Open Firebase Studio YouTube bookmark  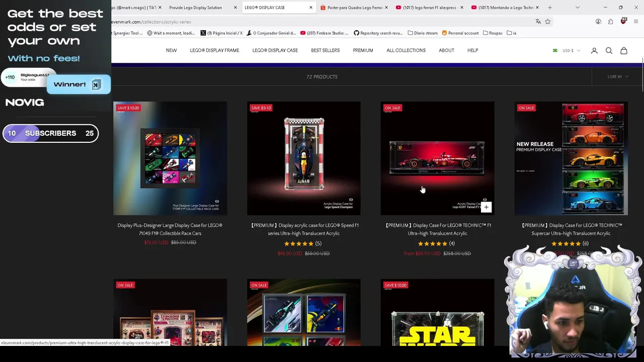(x=324, y=33)
